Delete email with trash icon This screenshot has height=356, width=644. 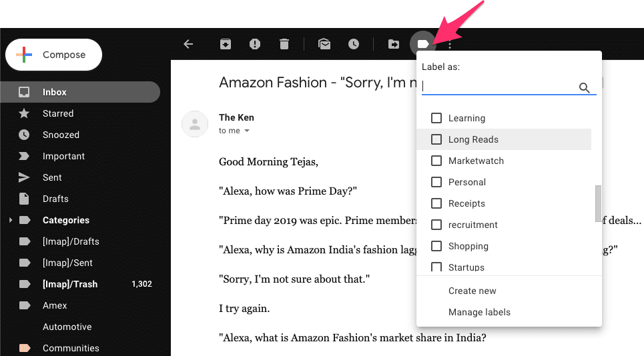coord(284,44)
